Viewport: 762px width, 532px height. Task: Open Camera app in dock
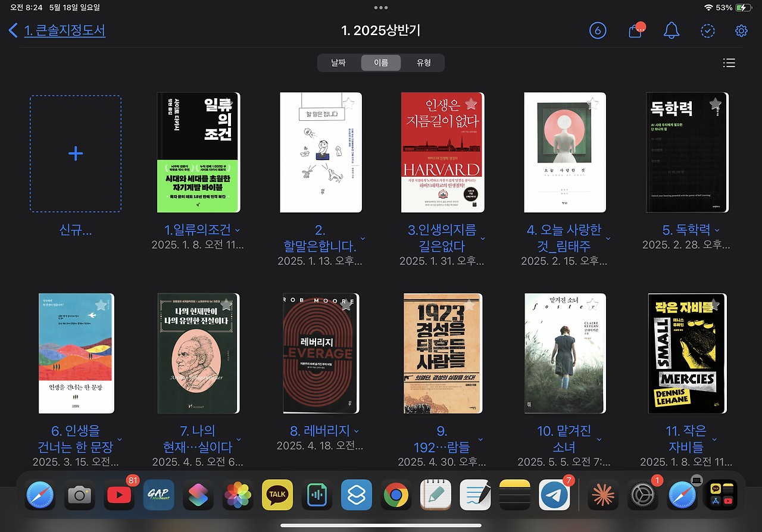[80, 495]
